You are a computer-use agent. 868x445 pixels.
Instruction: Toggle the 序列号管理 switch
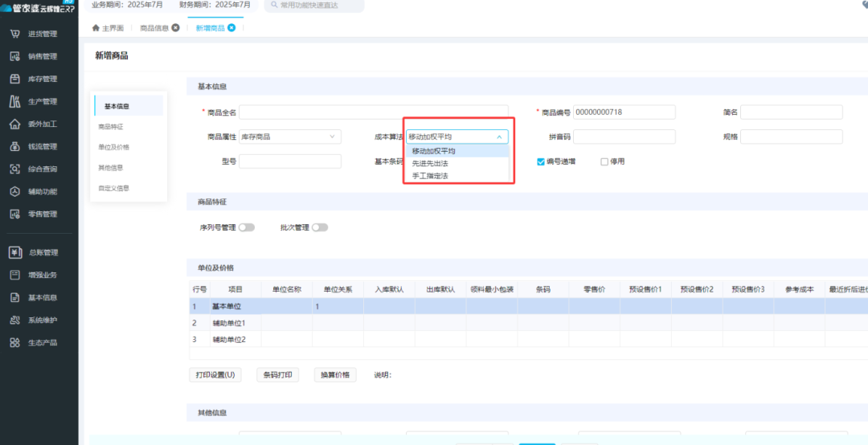pyautogui.click(x=247, y=227)
